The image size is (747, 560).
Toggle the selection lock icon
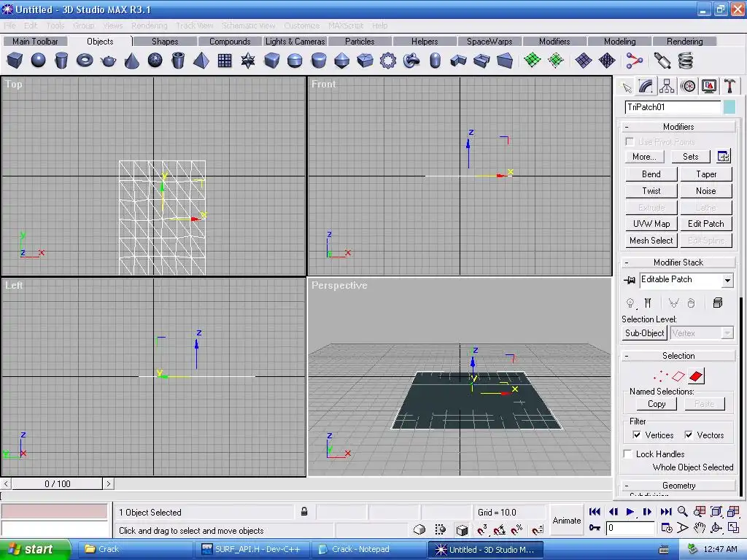pyautogui.click(x=304, y=512)
